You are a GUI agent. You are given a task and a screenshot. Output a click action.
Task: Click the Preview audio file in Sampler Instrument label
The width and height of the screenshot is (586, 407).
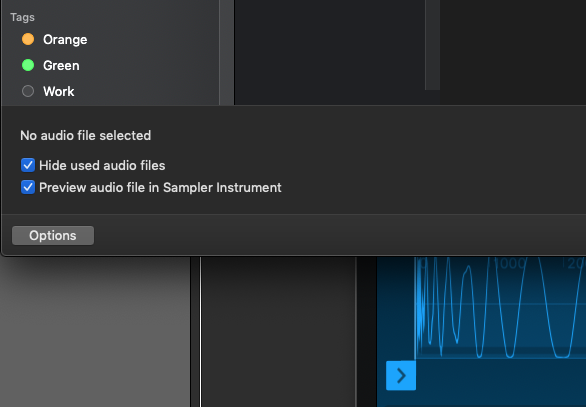pyautogui.click(x=160, y=188)
